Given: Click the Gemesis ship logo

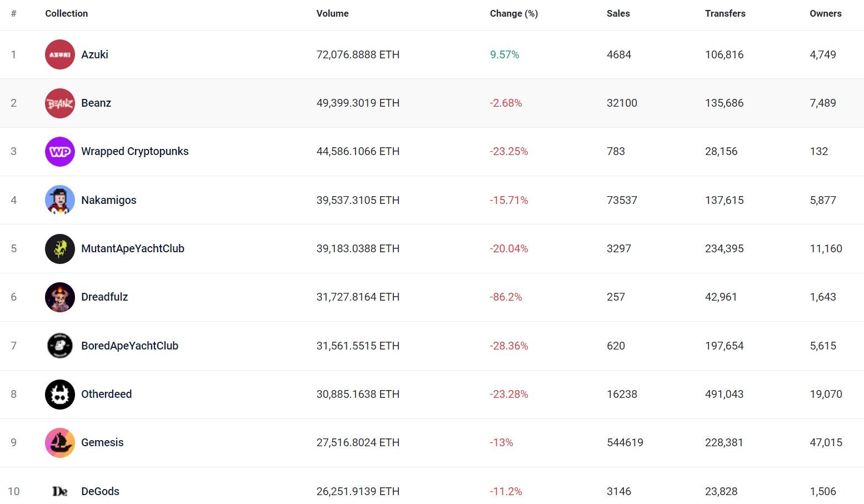Looking at the screenshot, I should (x=59, y=442).
